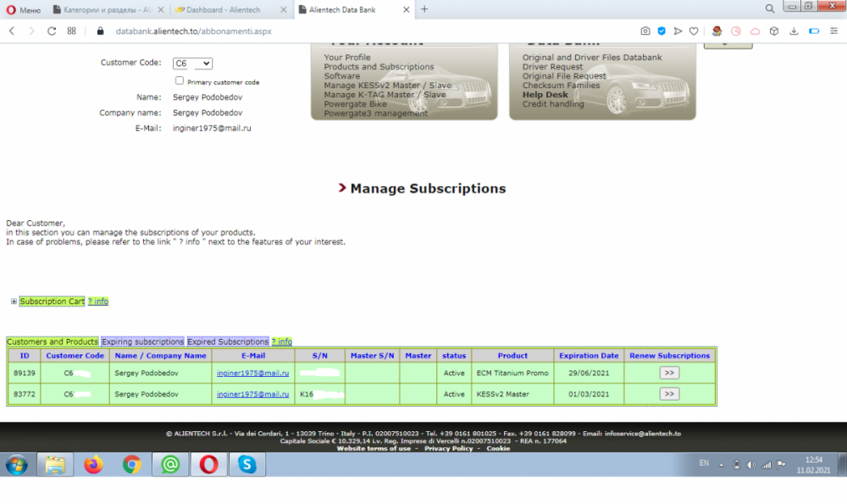This screenshot has height=504, width=847.
Task: Launch Google Chrome from the taskbar
Action: [x=132, y=464]
